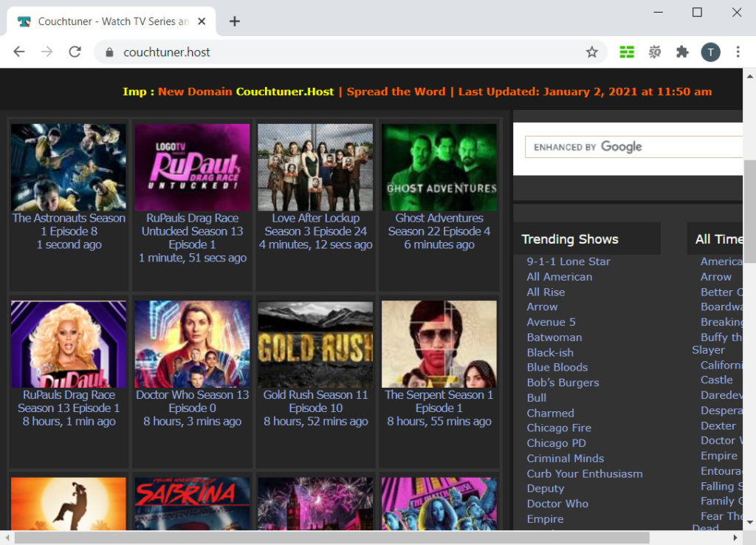Open Dexter in All Time list

coord(718,426)
